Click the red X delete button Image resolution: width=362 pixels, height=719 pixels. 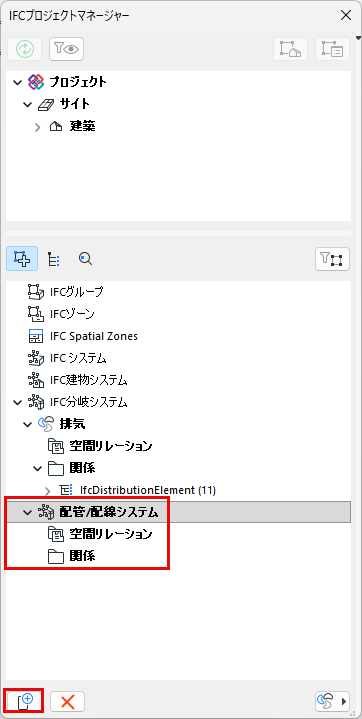[x=67, y=701]
